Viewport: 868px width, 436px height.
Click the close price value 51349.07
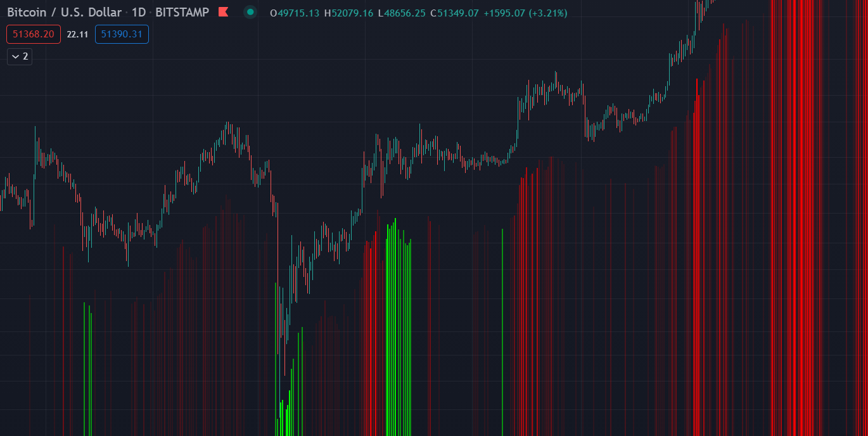point(459,13)
